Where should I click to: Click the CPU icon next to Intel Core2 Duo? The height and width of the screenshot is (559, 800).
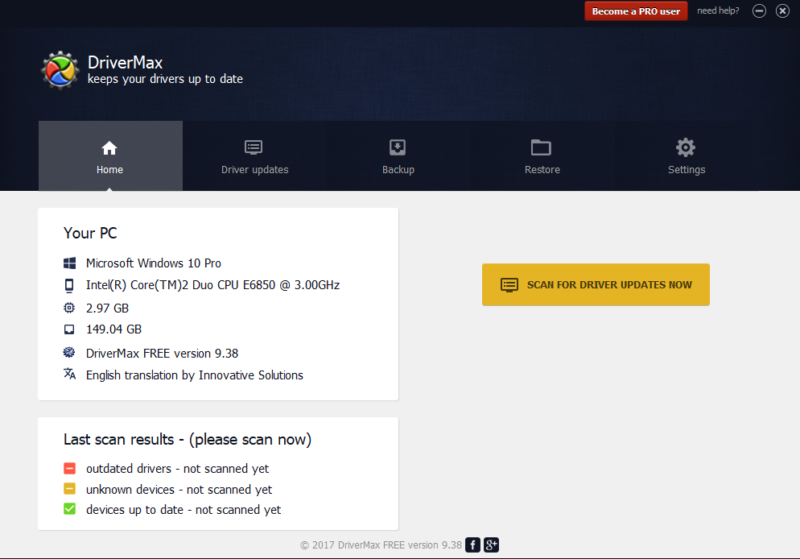(x=69, y=285)
